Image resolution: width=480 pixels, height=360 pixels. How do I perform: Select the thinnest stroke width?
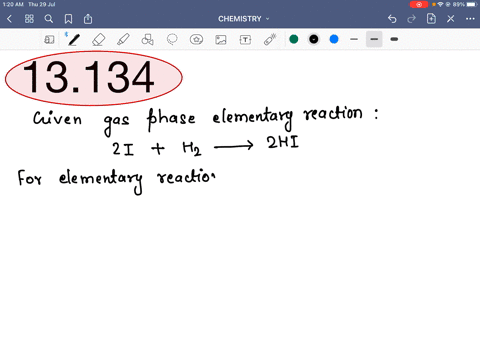(x=354, y=39)
